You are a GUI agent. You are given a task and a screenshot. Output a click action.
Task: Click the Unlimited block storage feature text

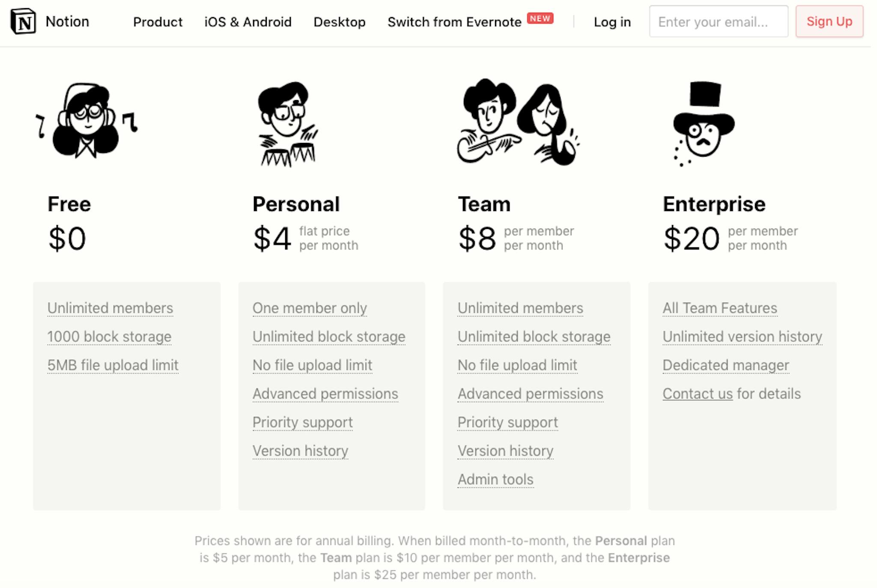328,336
